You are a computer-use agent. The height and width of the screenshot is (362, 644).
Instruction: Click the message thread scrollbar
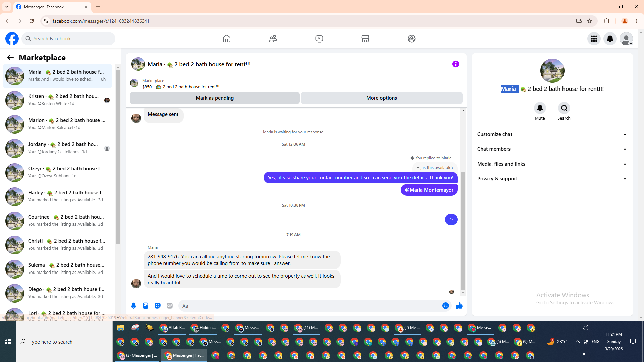tap(463, 231)
